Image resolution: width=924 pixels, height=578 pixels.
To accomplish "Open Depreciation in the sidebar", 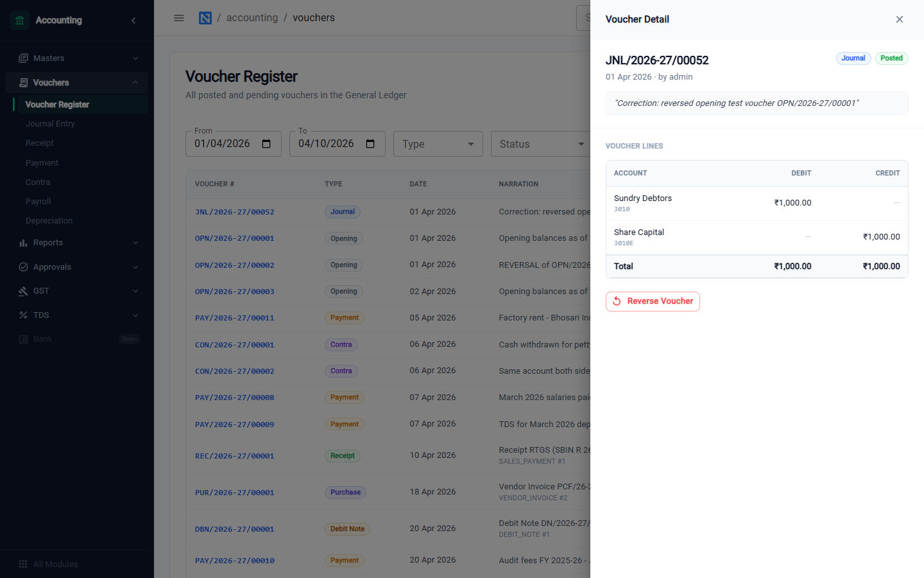I will [x=49, y=221].
